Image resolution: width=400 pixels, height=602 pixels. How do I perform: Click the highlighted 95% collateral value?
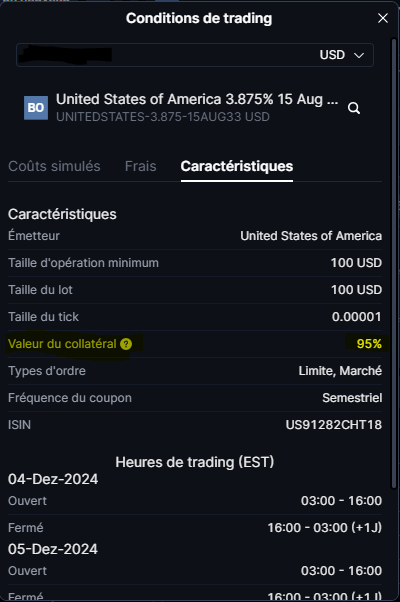[369, 344]
